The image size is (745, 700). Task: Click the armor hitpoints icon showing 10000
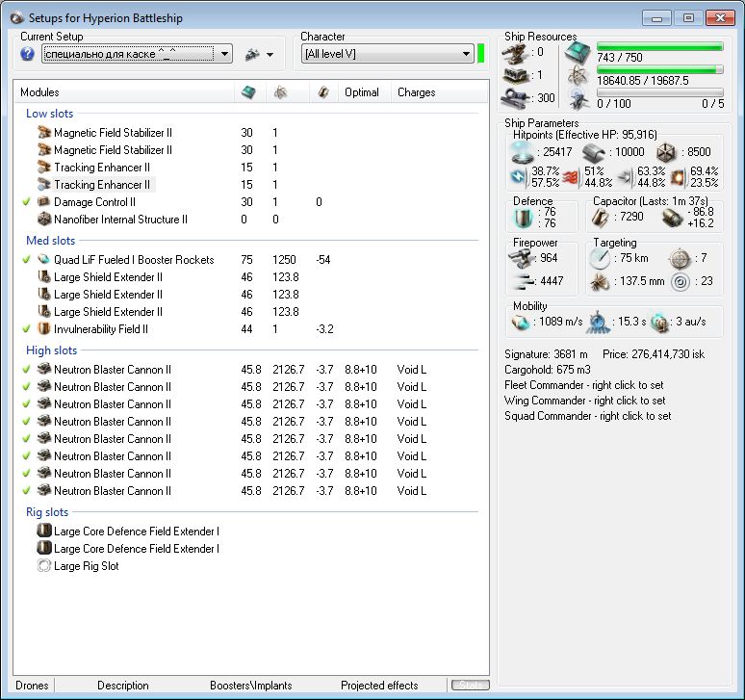(594, 152)
